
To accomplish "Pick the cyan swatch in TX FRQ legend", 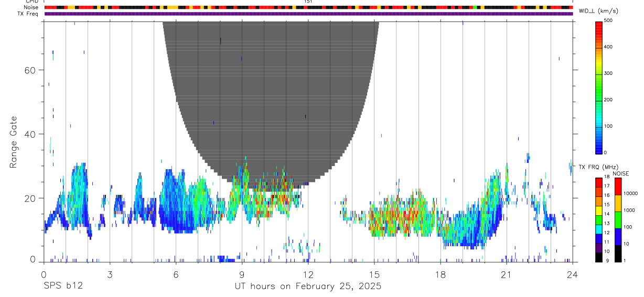I will click(599, 229).
